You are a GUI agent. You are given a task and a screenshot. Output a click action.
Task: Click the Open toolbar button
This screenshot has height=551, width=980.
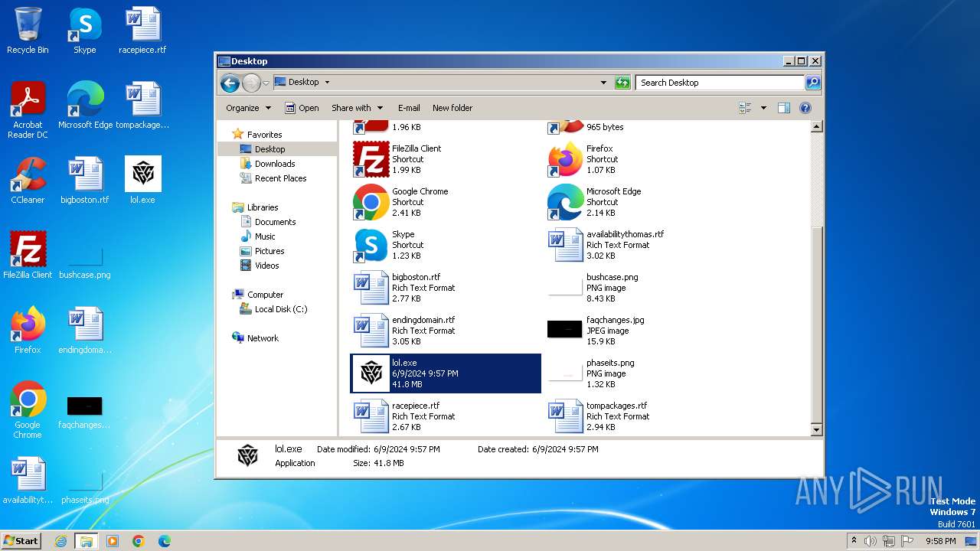point(302,108)
